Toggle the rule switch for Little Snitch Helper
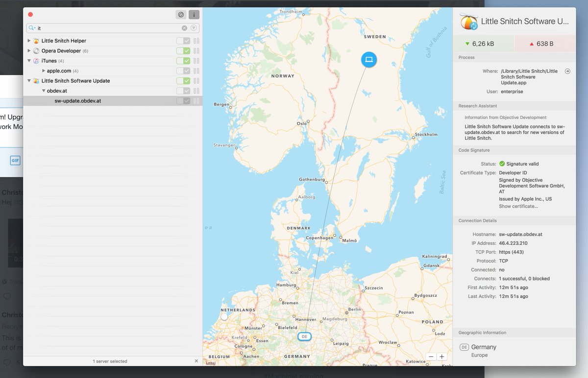The height and width of the screenshot is (378, 588). click(x=183, y=41)
